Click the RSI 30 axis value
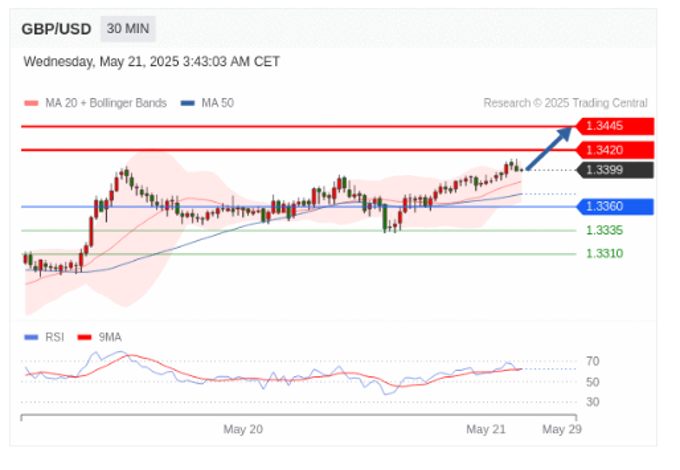Screen dimensions: 680x470 click(593, 402)
